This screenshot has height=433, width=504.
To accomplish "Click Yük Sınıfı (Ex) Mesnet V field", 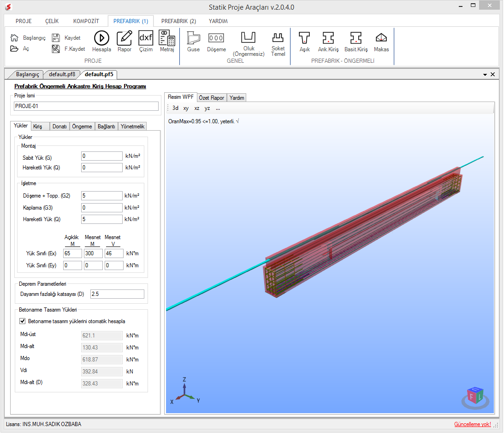I will (114, 253).
